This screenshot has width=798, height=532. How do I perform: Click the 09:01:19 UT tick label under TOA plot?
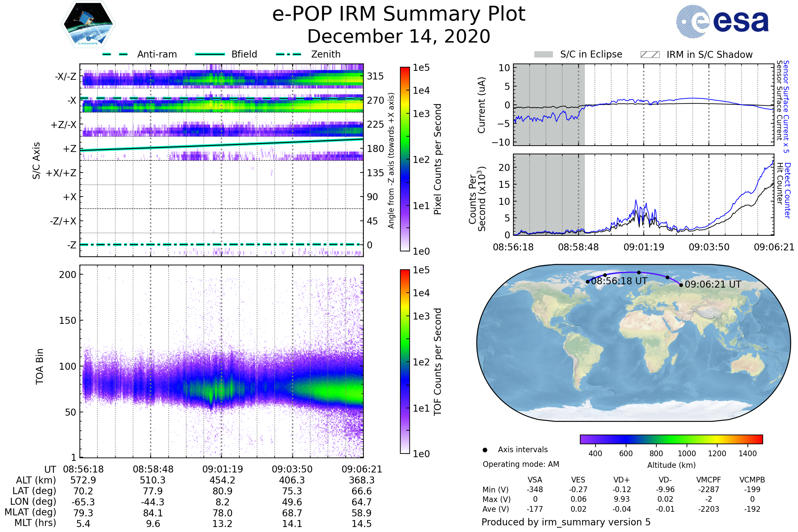[222, 469]
